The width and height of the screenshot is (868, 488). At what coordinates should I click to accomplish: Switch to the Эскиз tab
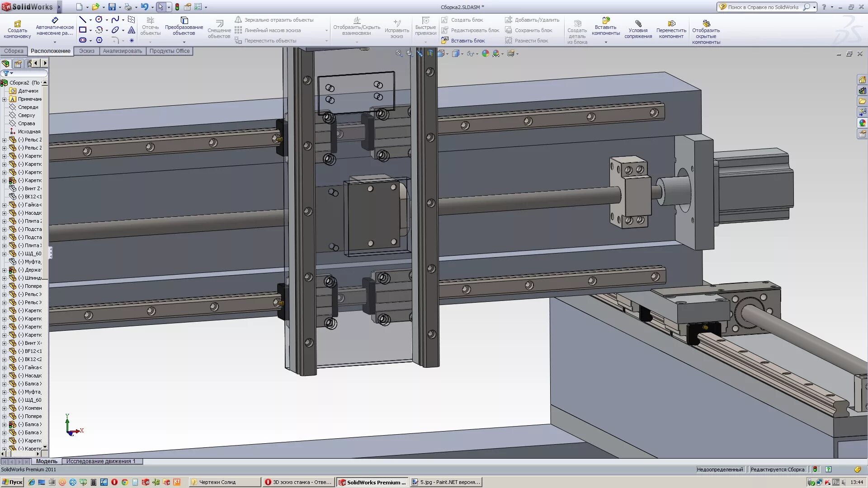[86, 51]
